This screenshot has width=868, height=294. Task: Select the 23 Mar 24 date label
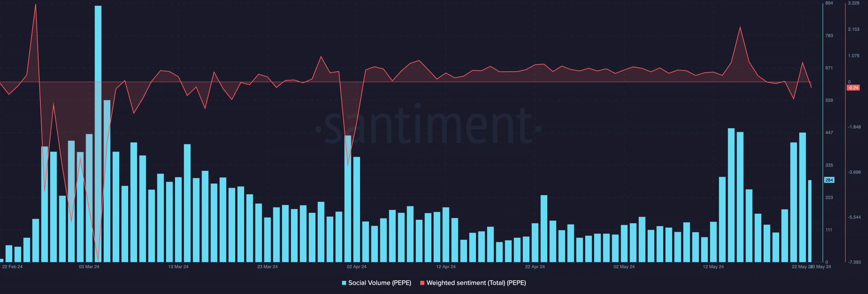(x=268, y=267)
